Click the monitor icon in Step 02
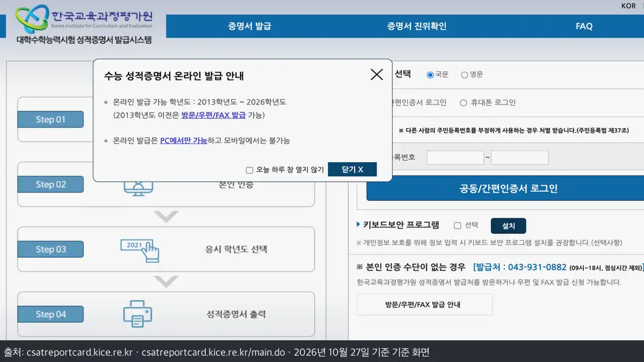This screenshot has width=644, height=362. [138, 189]
